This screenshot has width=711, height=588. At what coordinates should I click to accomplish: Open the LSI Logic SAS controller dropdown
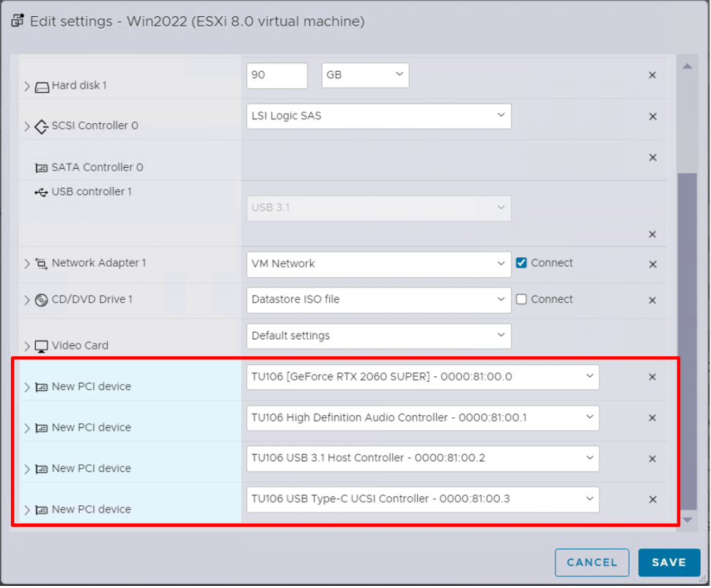378,116
